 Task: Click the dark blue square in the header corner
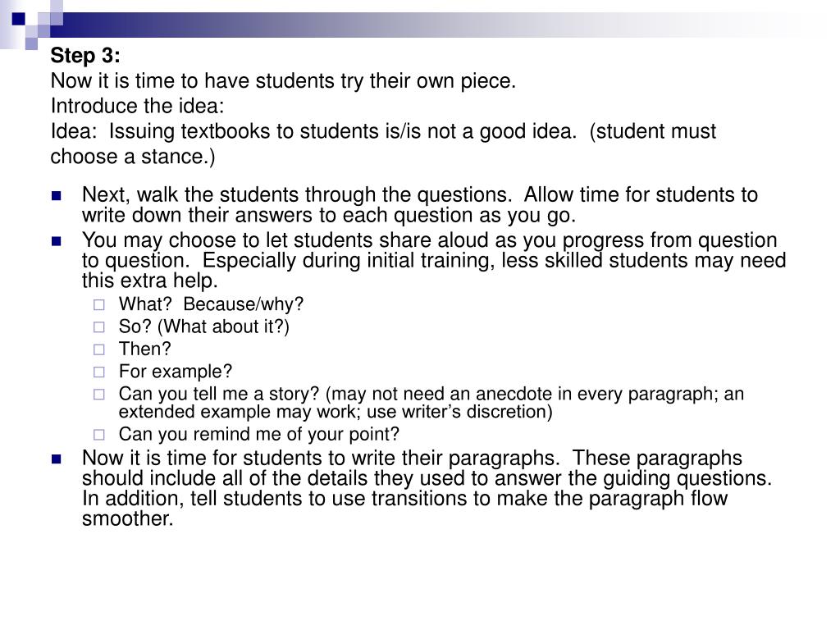point(19,20)
